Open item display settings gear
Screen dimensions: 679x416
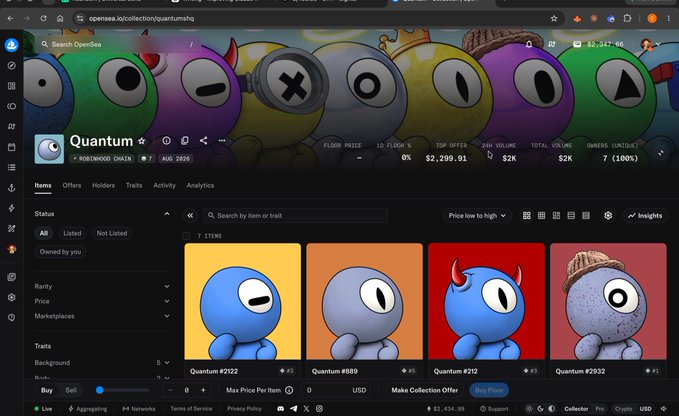pyautogui.click(x=608, y=216)
